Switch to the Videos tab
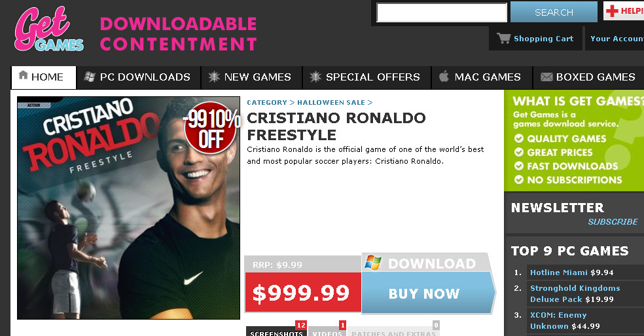The height and width of the screenshot is (336, 644). [327, 331]
